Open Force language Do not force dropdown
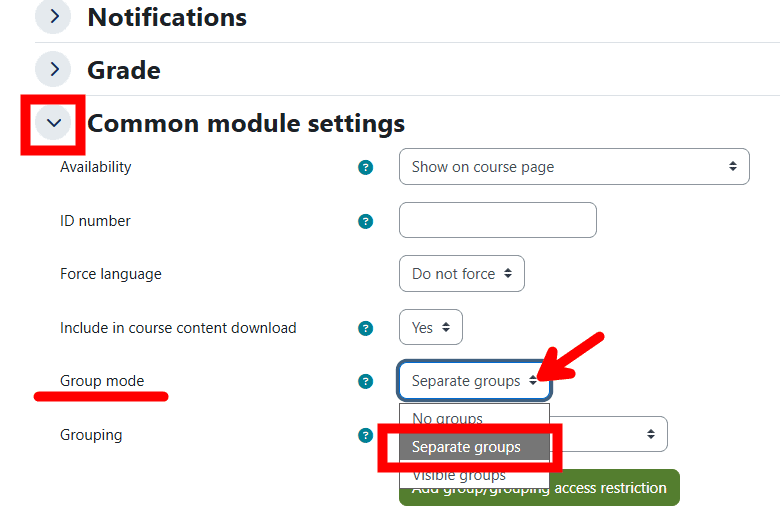780x516 pixels. [x=462, y=274]
